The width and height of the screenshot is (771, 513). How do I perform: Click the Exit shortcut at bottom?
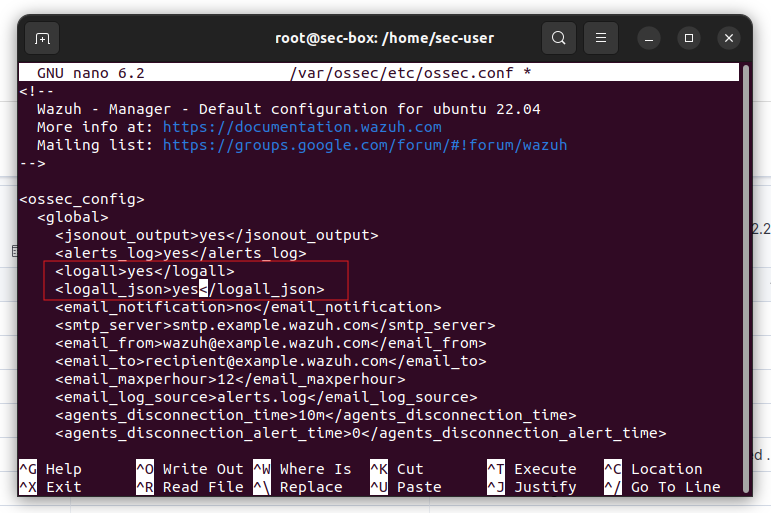(63, 487)
